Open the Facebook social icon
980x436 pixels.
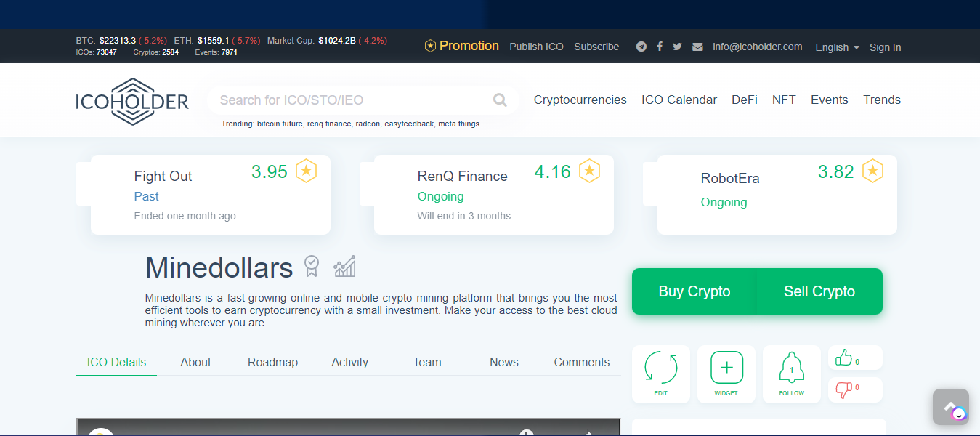click(660, 47)
